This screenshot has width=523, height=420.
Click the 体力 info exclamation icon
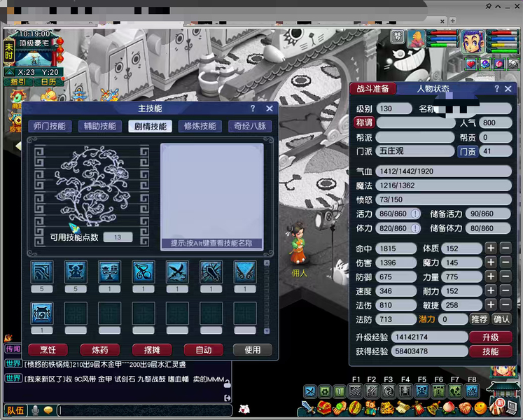pos(415,228)
